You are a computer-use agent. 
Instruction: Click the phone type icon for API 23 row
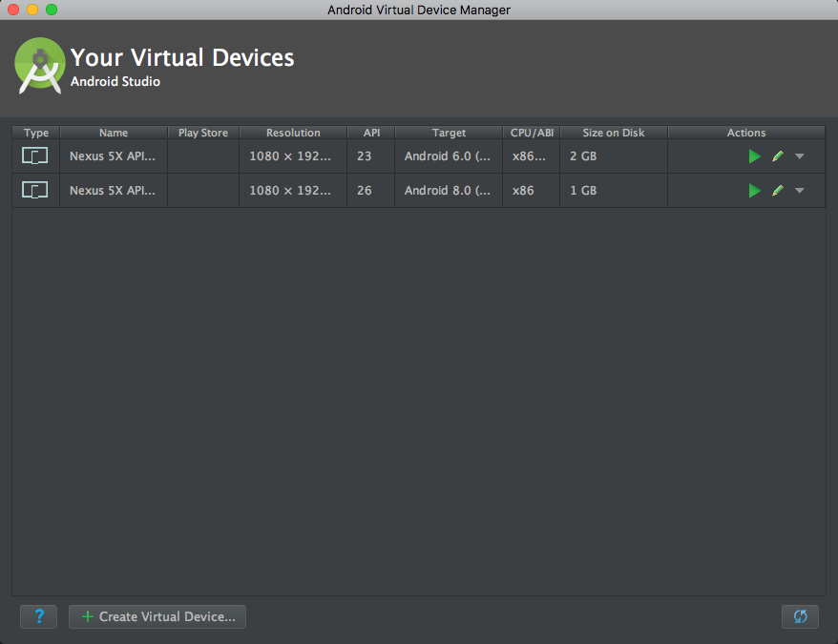point(35,156)
